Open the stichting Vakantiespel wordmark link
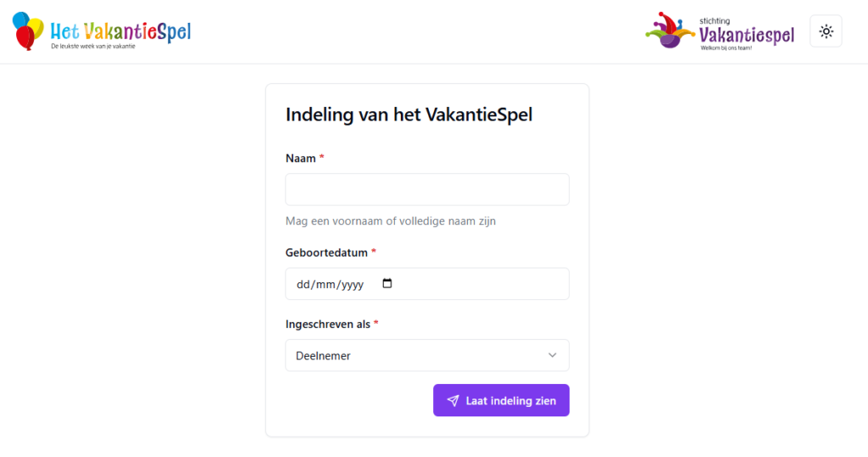 click(746, 33)
